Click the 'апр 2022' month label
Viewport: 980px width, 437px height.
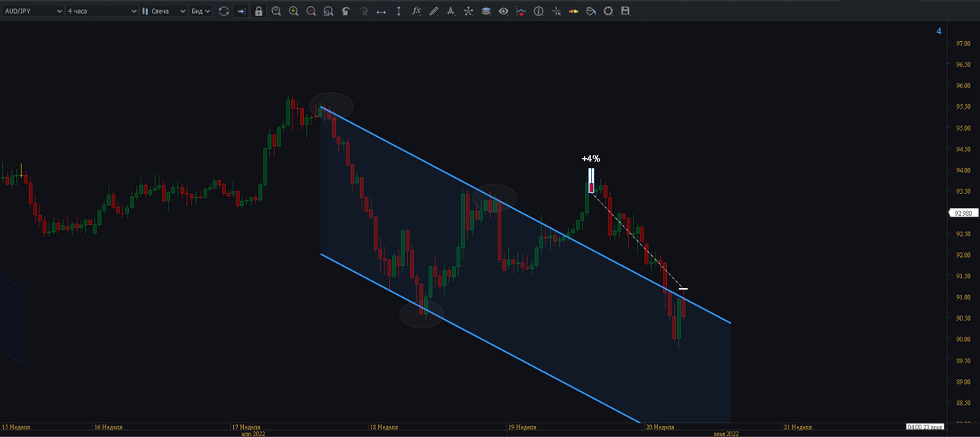pyautogui.click(x=253, y=434)
